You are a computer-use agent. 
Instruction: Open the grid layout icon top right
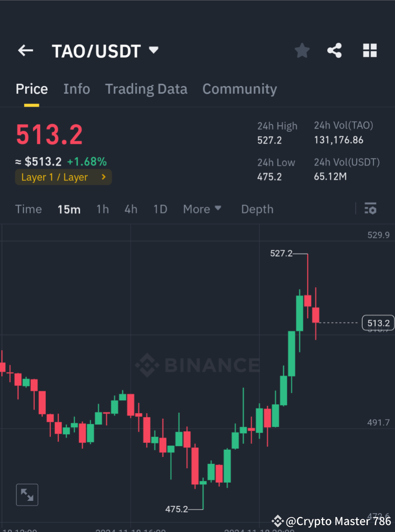tap(369, 50)
